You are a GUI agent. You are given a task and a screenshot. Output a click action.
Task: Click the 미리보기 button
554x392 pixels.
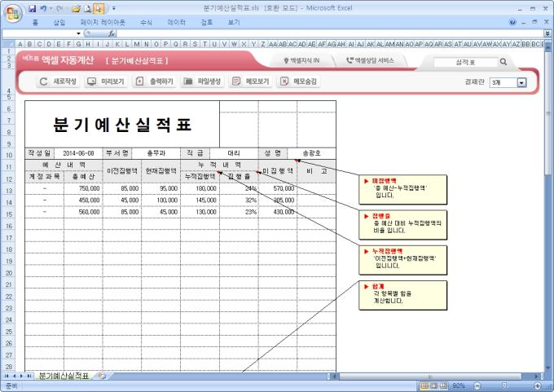(x=106, y=81)
